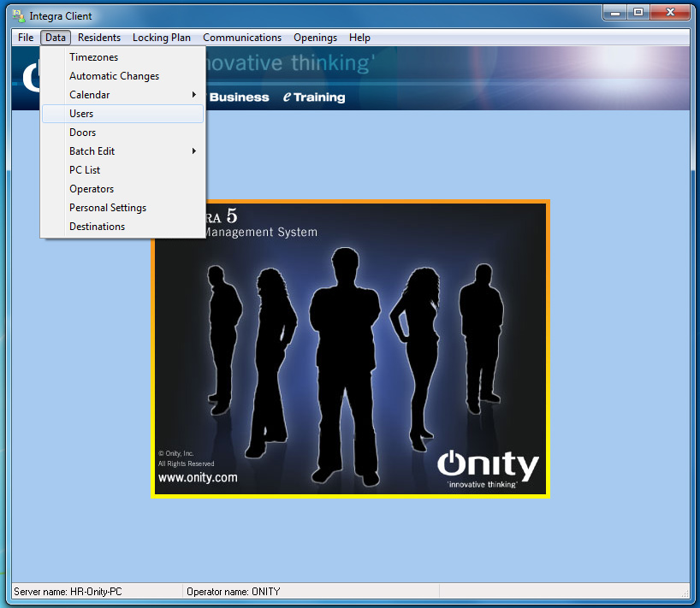Select Operators in the Data menu
The width and height of the screenshot is (700, 608).
92,189
